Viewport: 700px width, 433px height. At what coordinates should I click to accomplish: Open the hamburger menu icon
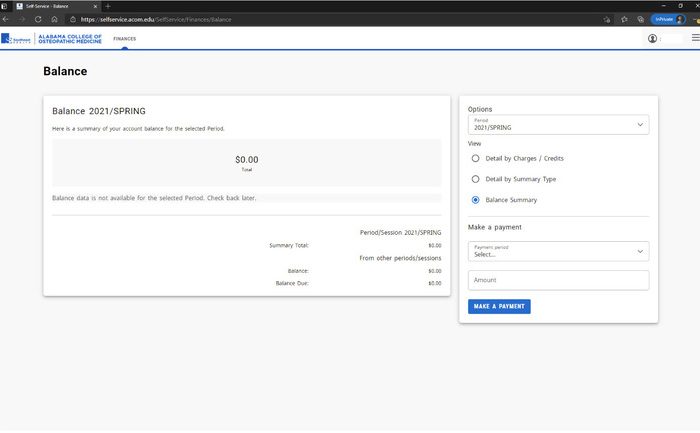point(690,39)
